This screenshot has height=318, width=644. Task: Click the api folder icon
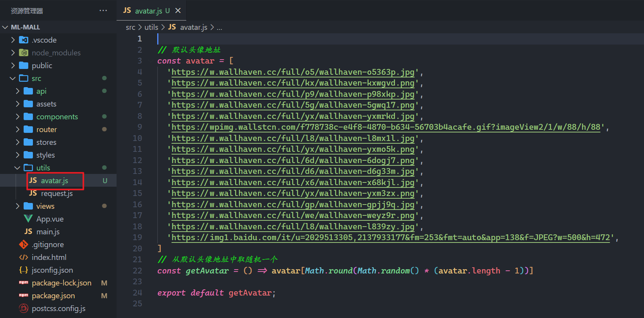(28, 91)
